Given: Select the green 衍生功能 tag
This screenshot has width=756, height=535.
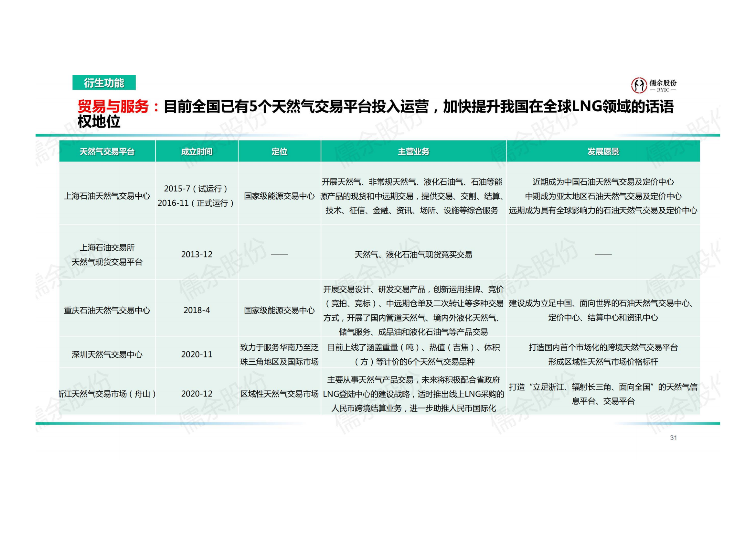Looking at the screenshot, I should (x=104, y=82).
